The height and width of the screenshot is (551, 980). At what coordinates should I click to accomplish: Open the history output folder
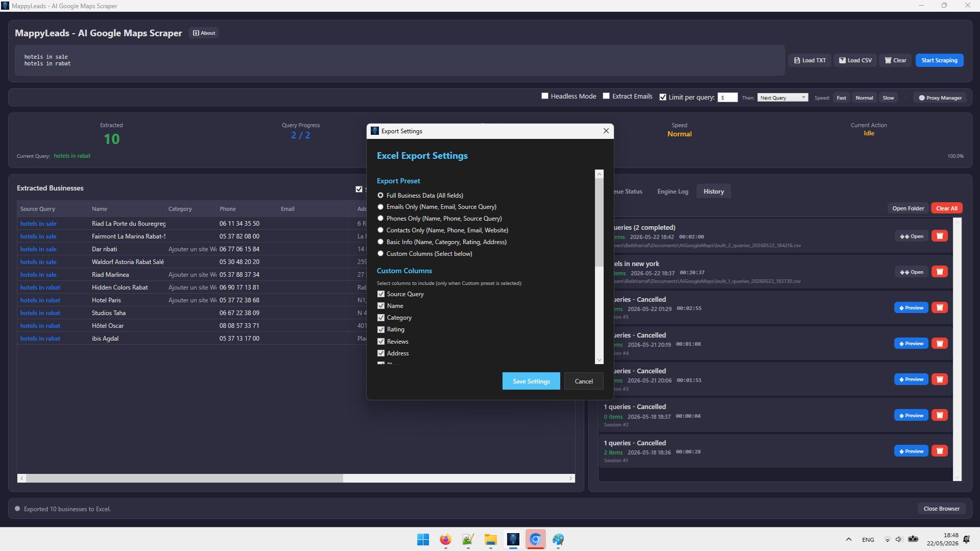pyautogui.click(x=908, y=208)
